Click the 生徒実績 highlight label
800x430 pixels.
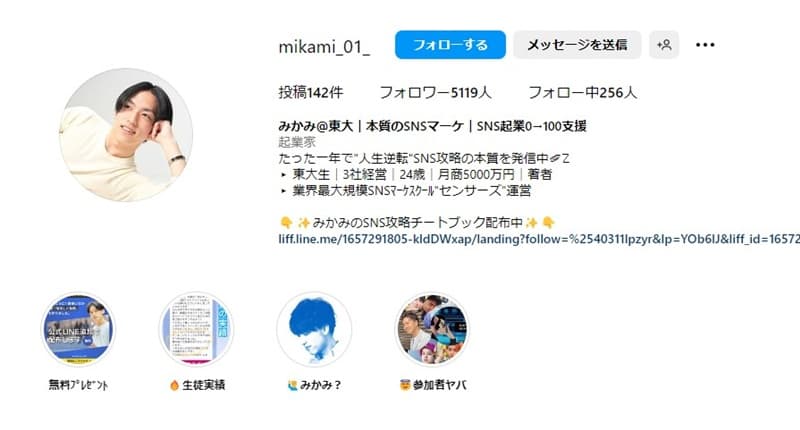click(197, 385)
